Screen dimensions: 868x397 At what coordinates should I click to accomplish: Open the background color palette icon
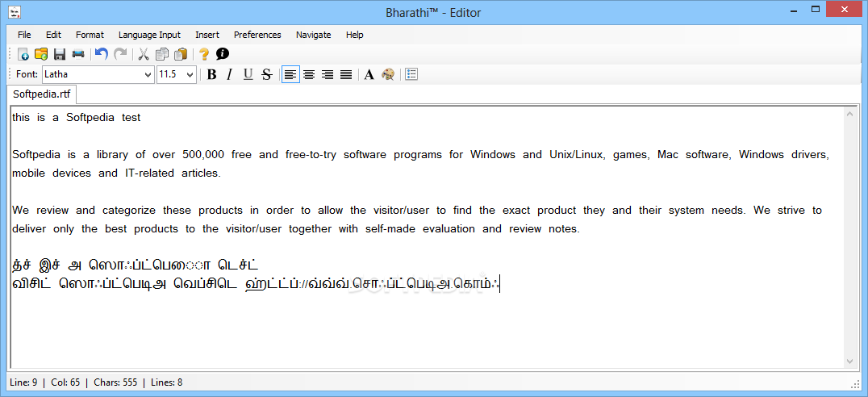click(x=387, y=74)
